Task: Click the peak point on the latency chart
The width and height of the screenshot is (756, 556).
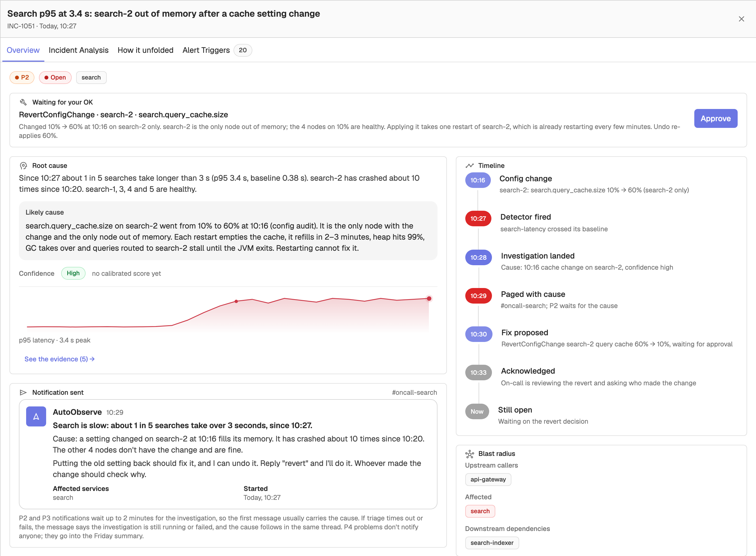Action: [429, 299]
